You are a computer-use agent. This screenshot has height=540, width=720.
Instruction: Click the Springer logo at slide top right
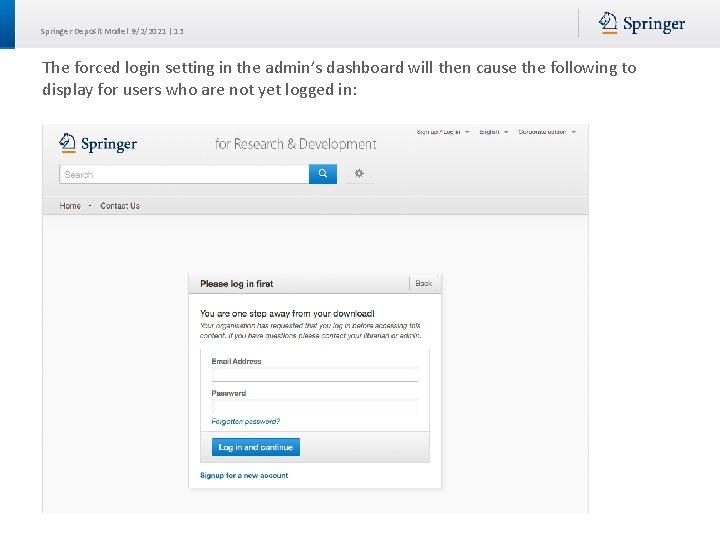pyautogui.click(x=642, y=24)
